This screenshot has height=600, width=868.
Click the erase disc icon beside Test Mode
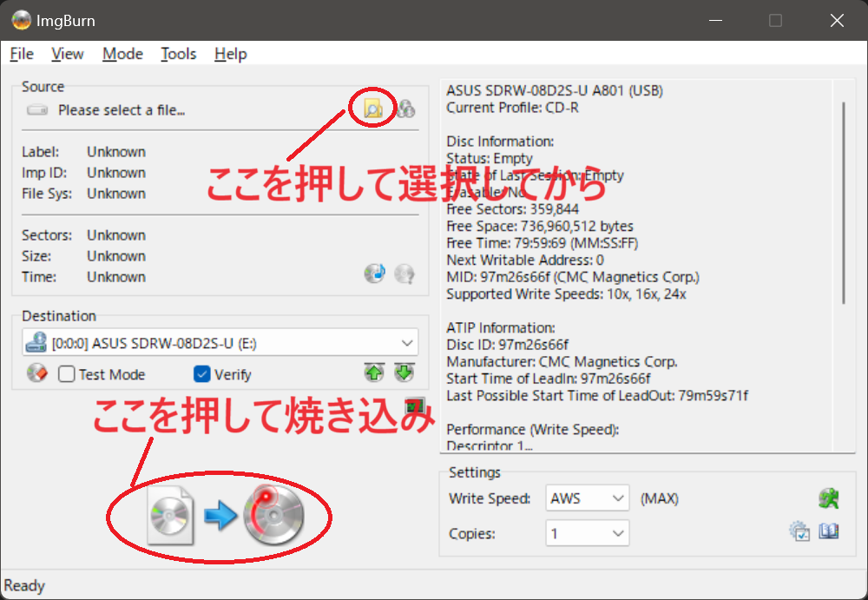(x=37, y=373)
